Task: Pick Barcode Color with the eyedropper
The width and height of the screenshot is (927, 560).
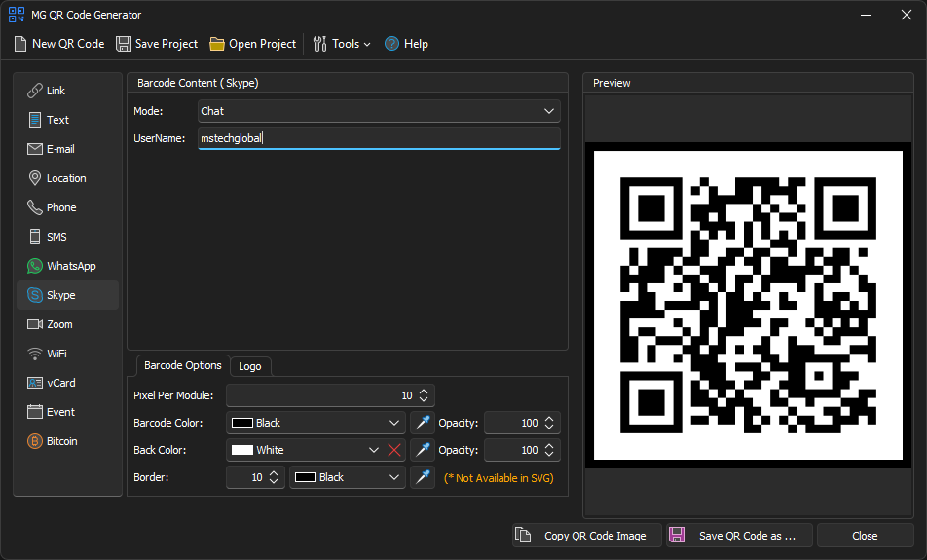Action: [423, 423]
